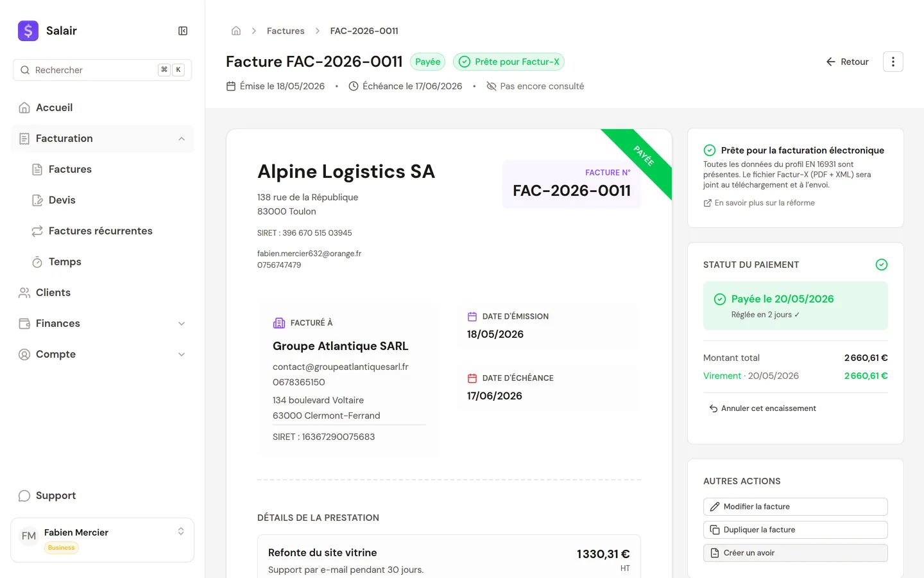Click the calendar icon beside Émise le 18/05/2026
Screen dimensions: 924x578
click(x=231, y=86)
